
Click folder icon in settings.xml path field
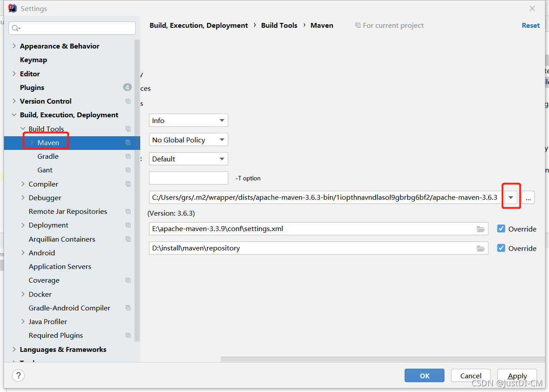pos(481,229)
